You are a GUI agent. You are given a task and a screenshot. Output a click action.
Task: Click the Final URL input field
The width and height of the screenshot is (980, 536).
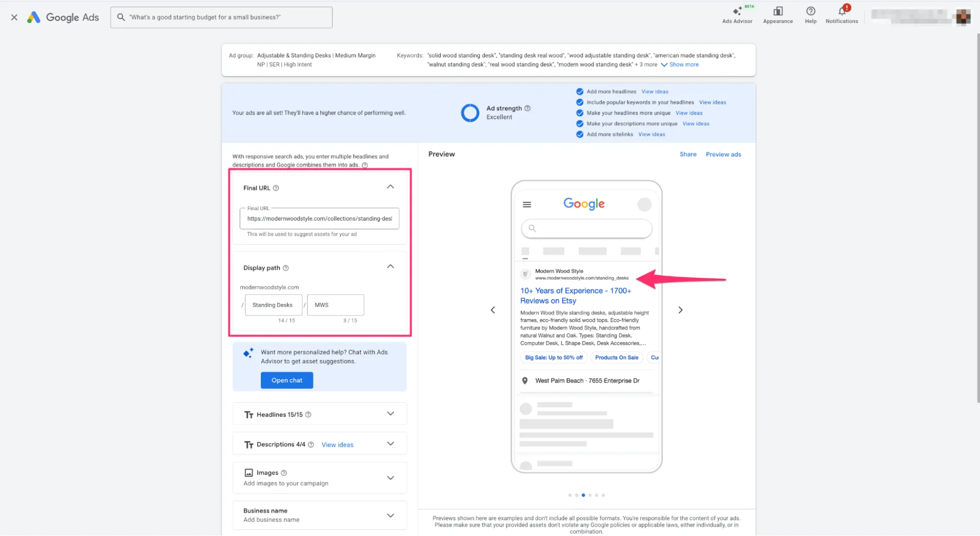[319, 219]
